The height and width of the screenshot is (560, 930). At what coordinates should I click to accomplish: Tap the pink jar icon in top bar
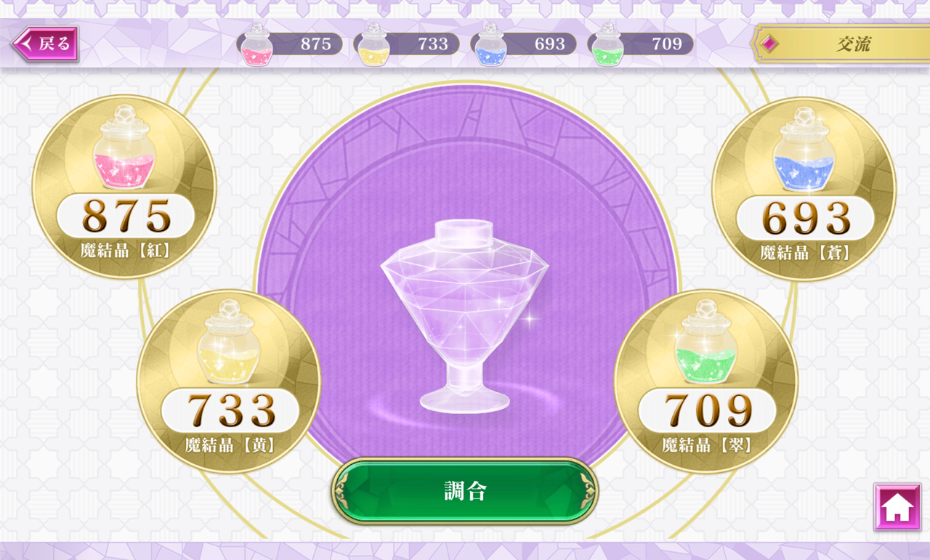[257, 44]
